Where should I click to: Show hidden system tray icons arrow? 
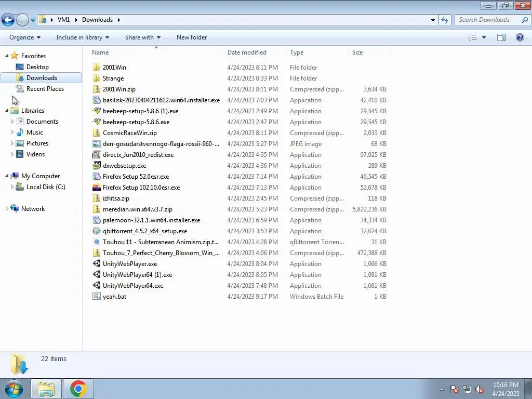coord(442,389)
